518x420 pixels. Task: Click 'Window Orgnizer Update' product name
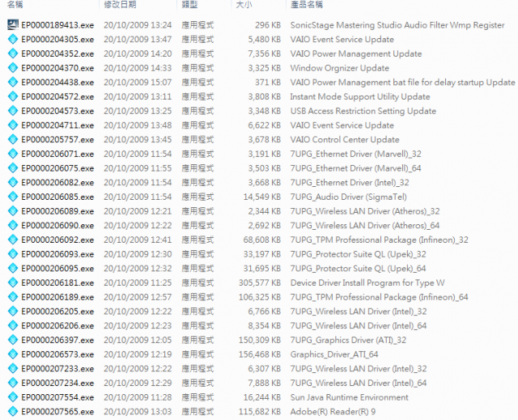tap(339, 68)
